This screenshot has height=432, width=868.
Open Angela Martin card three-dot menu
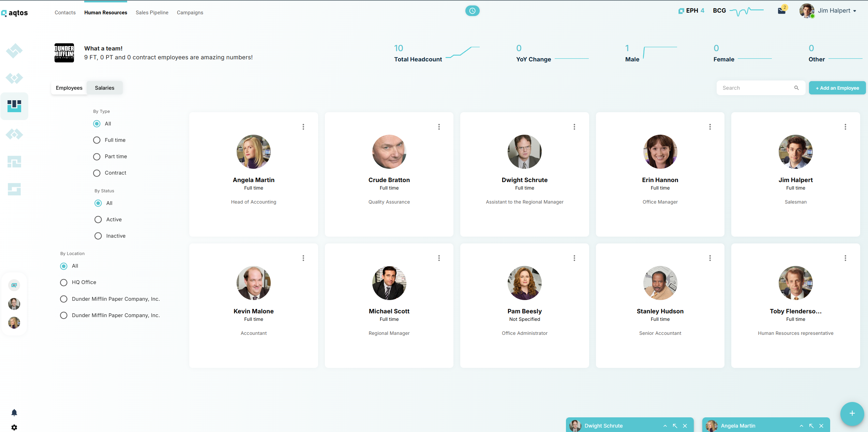[x=303, y=127]
